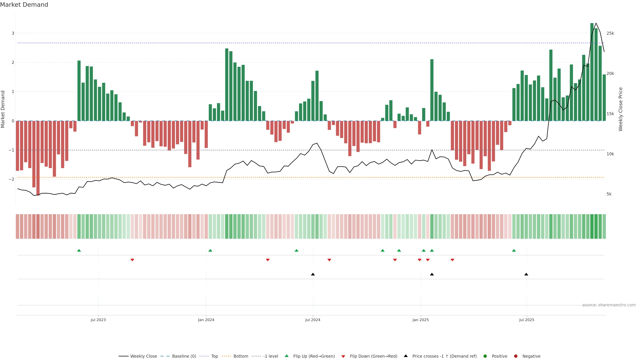644x362 pixels.
Task: Click the source: sharemaestro.com text
Action: [x=609, y=305]
